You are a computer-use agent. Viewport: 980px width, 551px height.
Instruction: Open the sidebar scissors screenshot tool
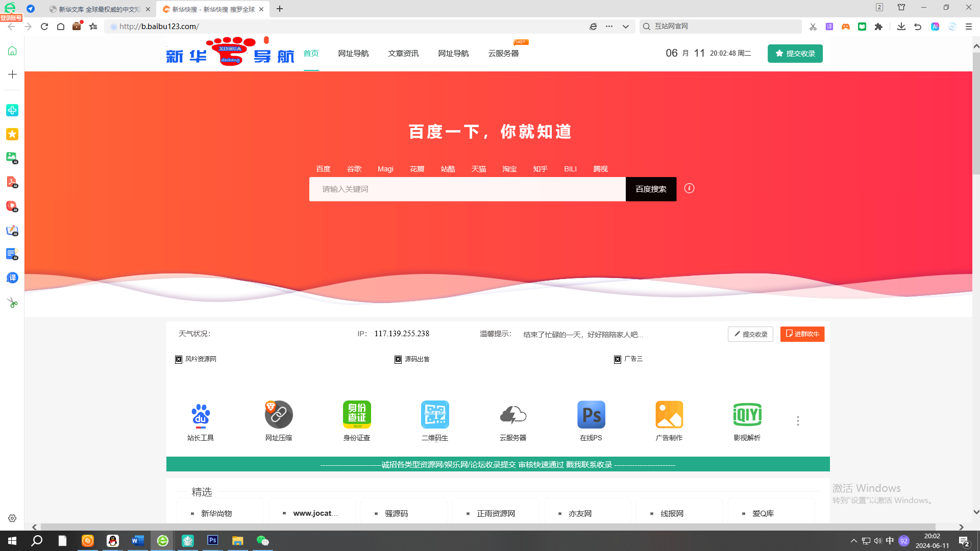coord(12,303)
